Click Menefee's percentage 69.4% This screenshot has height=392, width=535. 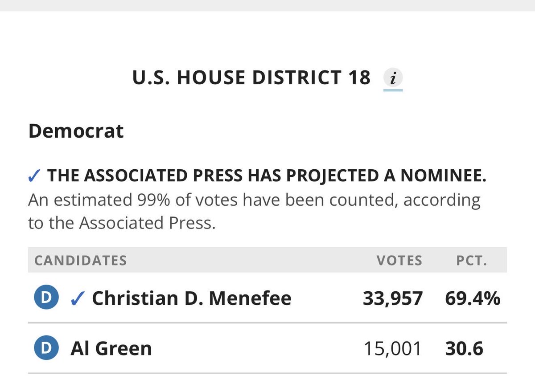[x=473, y=299]
